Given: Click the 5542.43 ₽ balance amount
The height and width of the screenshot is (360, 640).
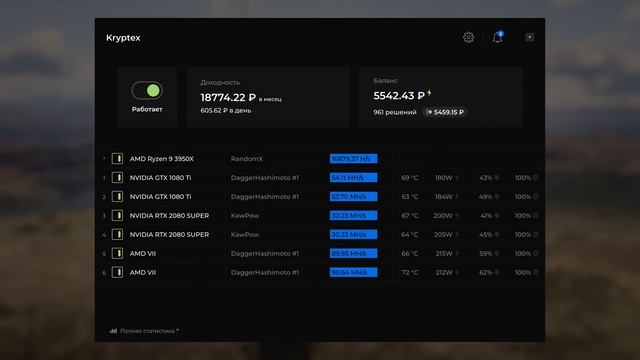Looking at the screenshot, I should pos(399,96).
